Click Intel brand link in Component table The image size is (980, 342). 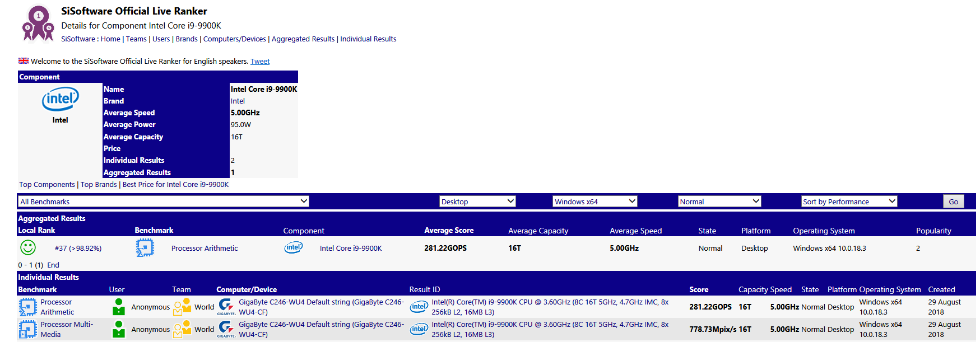click(x=238, y=101)
